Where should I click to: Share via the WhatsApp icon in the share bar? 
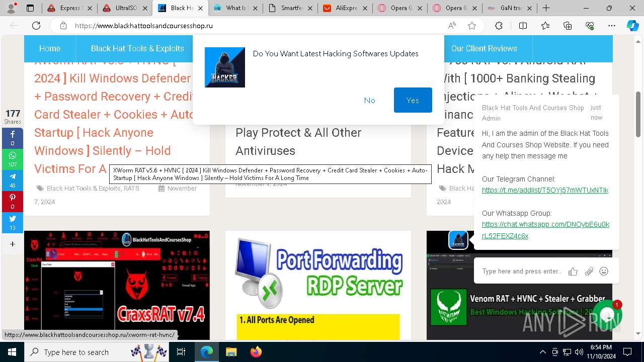click(x=13, y=159)
